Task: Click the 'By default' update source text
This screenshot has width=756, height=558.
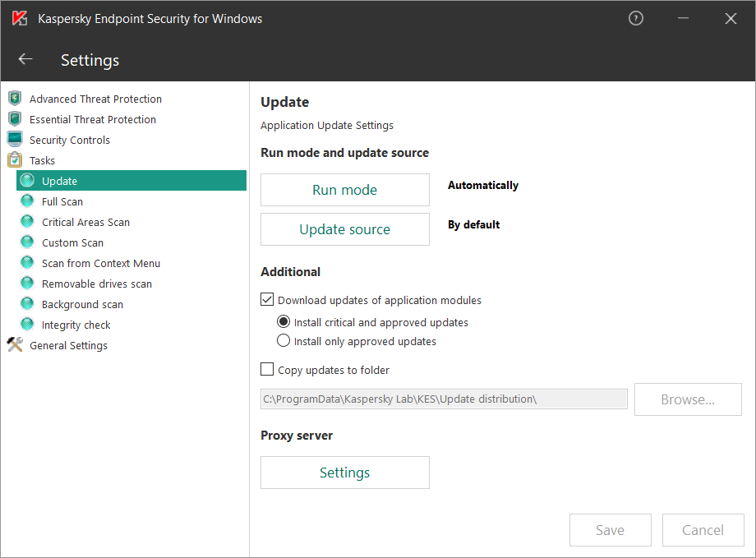Action: click(x=473, y=224)
